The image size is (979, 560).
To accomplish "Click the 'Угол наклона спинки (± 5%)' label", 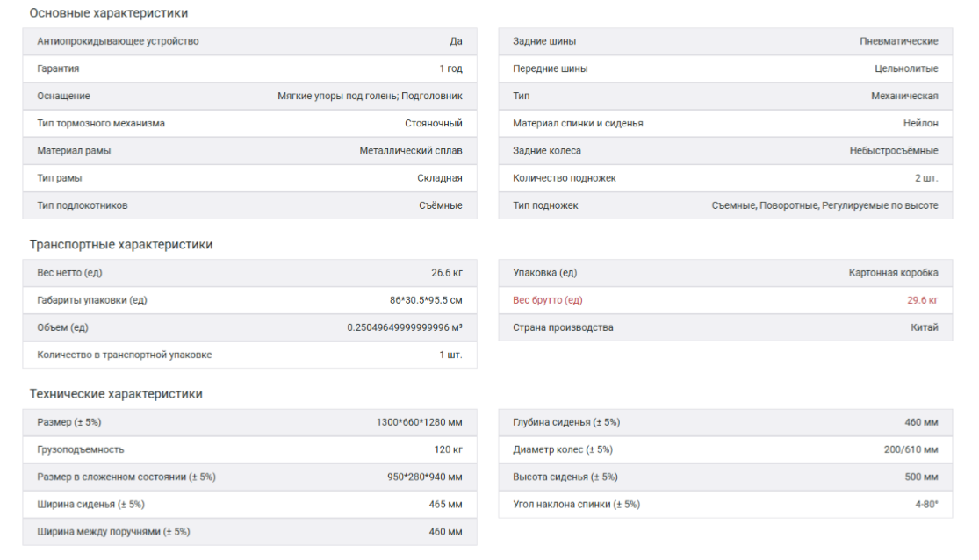I will tap(576, 505).
